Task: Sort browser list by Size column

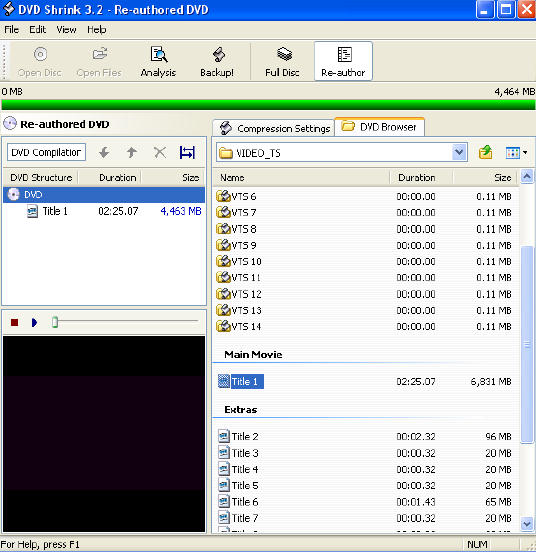Action: tap(485, 178)
